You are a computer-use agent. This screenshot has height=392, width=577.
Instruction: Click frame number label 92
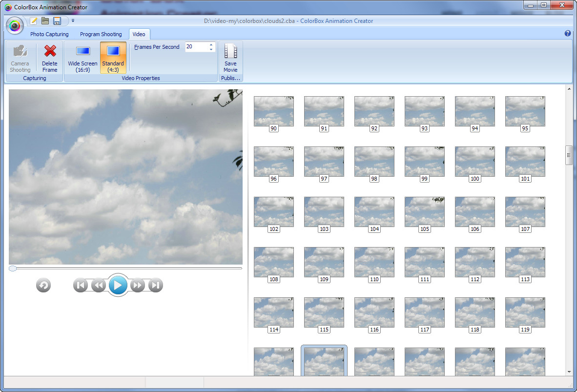tap(374, 128)
